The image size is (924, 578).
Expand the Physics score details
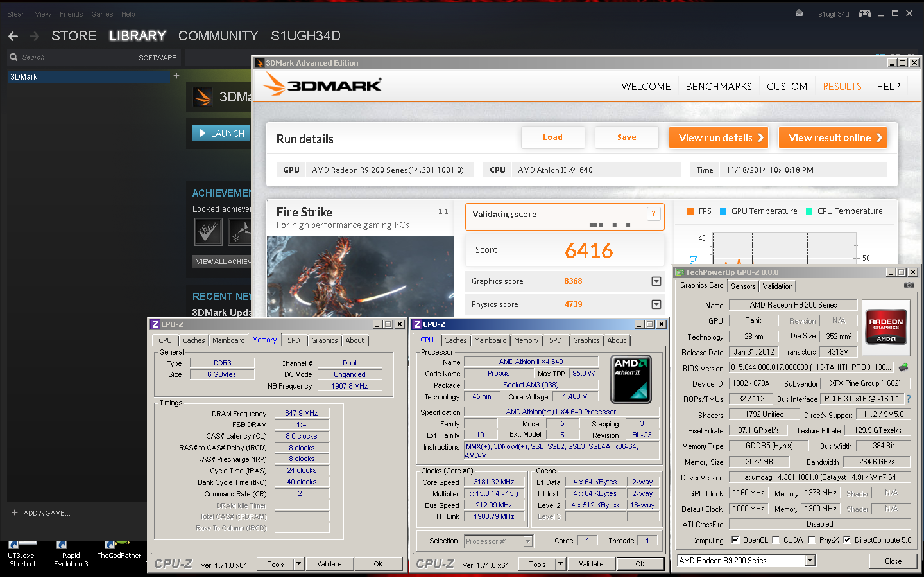(656, 304)
